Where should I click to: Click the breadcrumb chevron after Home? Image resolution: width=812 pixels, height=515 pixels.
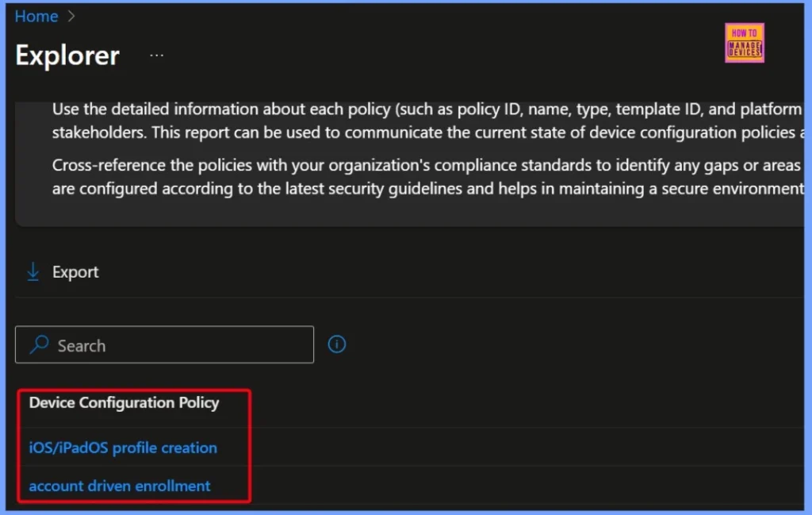coord(71,17)
